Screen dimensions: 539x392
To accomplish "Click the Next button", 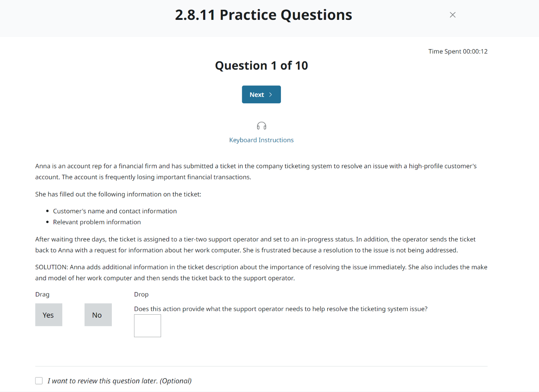I will pyautogui.click(x=261, y=95).
